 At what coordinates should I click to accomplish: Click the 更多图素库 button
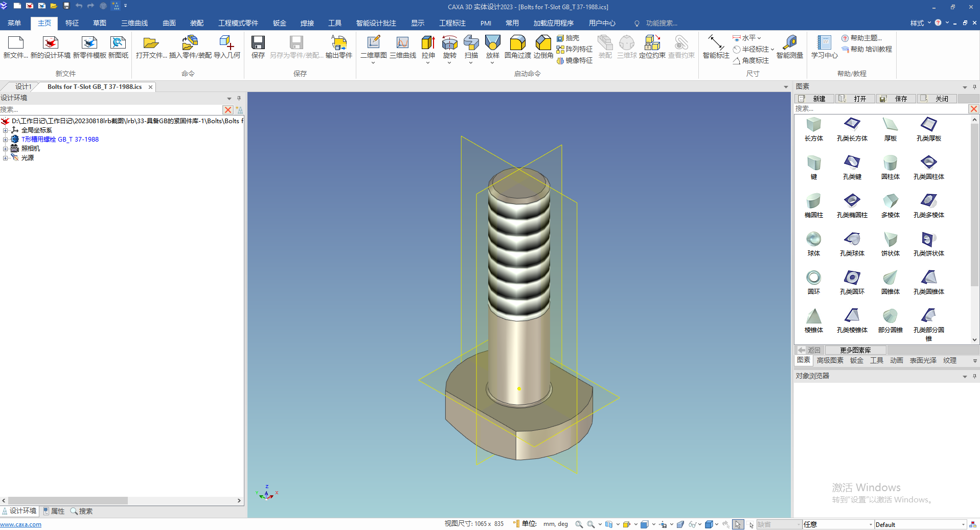(x=855, y=350)
